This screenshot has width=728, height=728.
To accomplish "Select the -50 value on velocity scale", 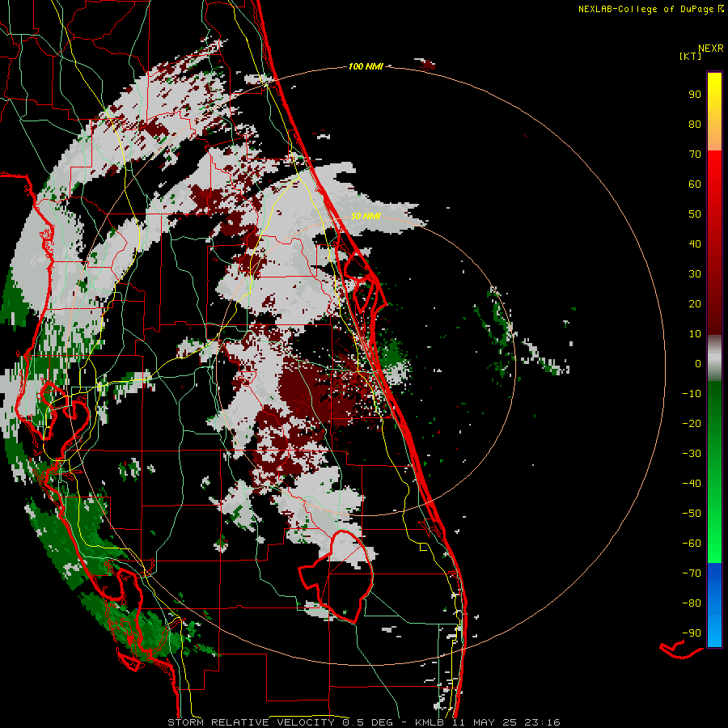I will tap(692, 514).
